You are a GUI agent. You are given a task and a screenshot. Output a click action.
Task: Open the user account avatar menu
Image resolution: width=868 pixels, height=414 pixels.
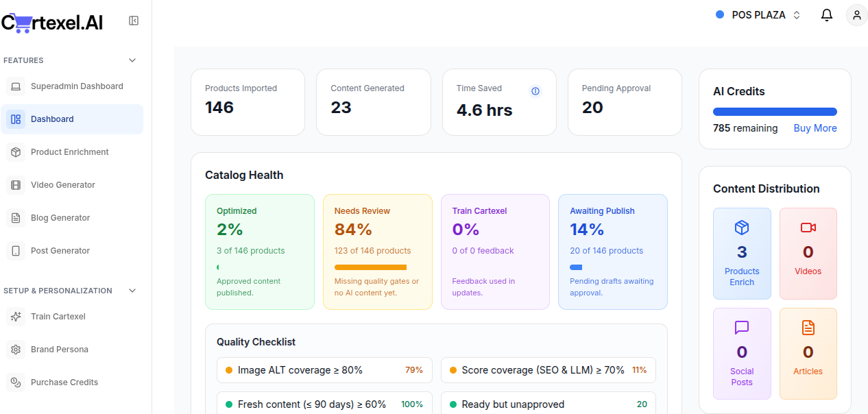856,14
